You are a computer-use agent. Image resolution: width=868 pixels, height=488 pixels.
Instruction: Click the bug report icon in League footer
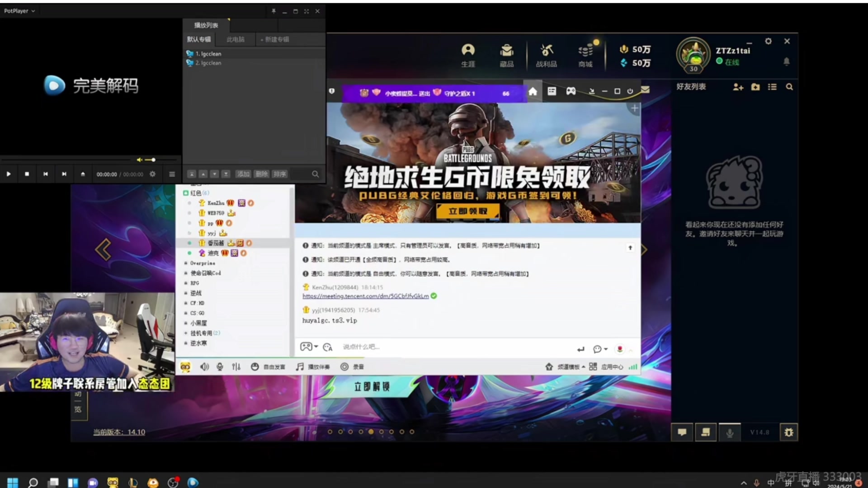coord(789,432)
